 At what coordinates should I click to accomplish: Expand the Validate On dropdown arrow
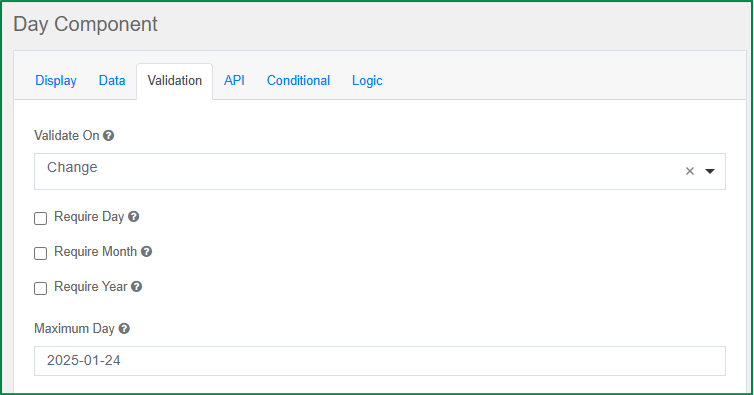710,171
